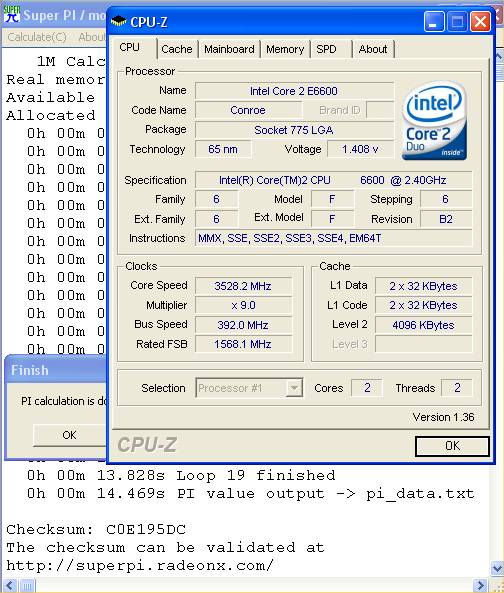504x593 pixels.
Task: Click Super PI scroll right arrow
Action: (481, 586)
